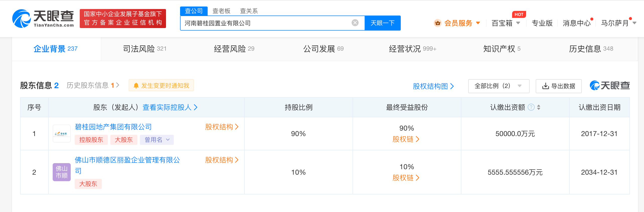Image resolution: width=644 pixels, height=212 pixels.
Task: Click the 认缴出资额 help question icon
Action: pyautogui.click(x=531, y=107)
